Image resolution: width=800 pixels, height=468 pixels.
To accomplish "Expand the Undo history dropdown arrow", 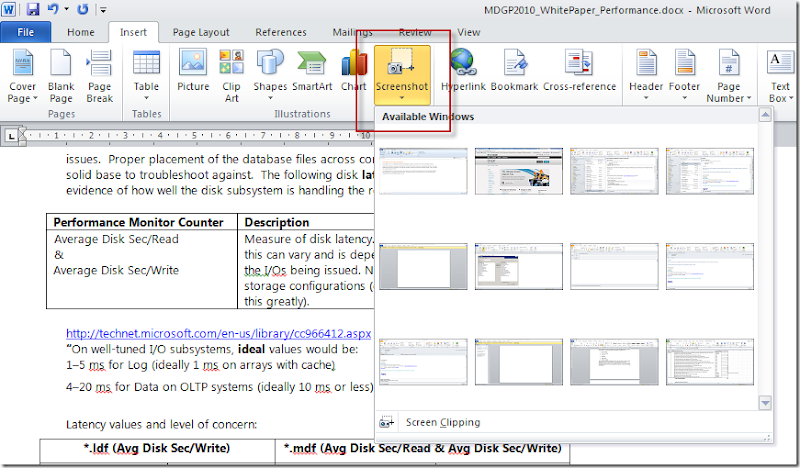I will pos(66,9).
